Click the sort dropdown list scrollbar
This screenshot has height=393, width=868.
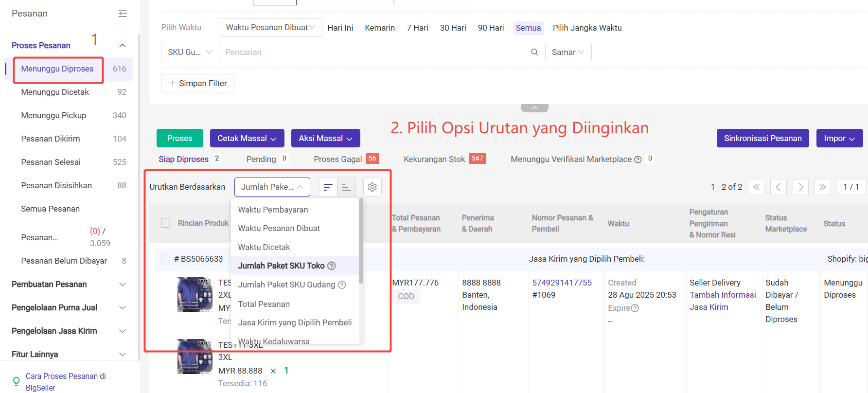point(361,241)
